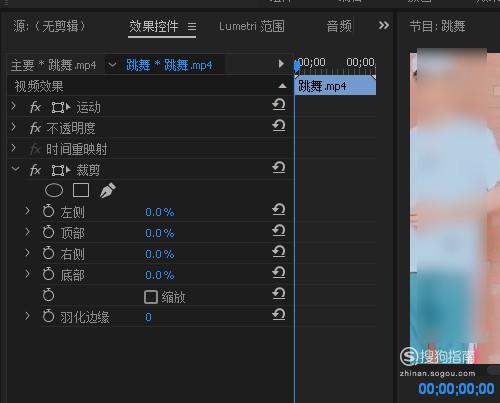The image size is (500, 403).
Task: Enable the 缩放 checkbox
Action: (151, 297)
